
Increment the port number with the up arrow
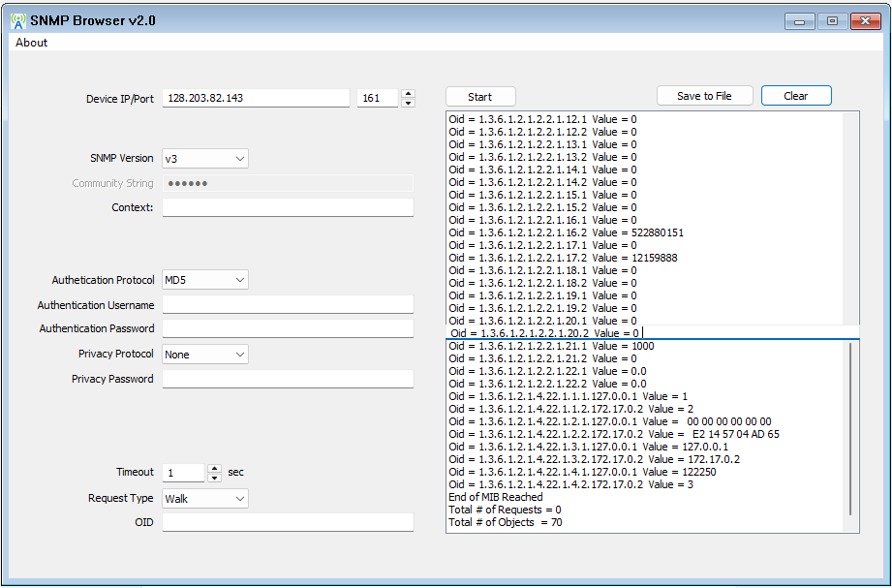click(408, 92)
